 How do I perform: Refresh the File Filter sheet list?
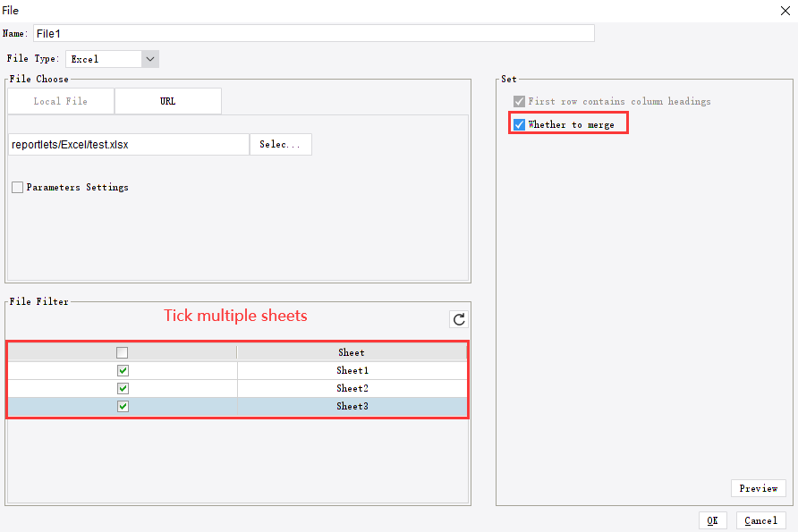pyautogui.click(x=459, y=319)
